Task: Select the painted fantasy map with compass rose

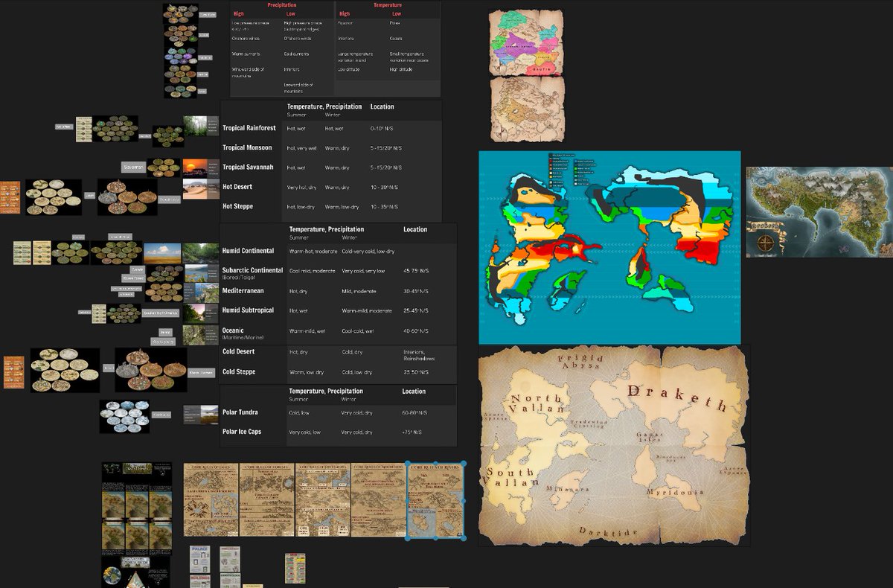Action: [x=819, y=212]
